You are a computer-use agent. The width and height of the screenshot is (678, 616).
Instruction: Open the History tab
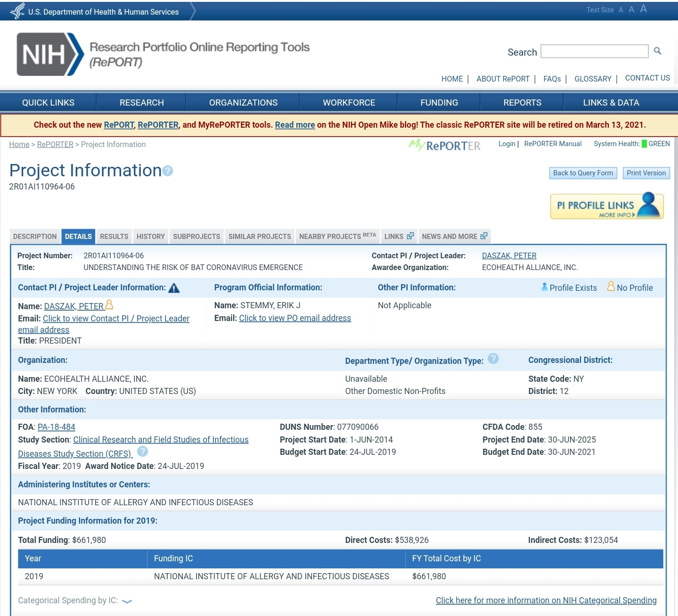click(151, 237)
